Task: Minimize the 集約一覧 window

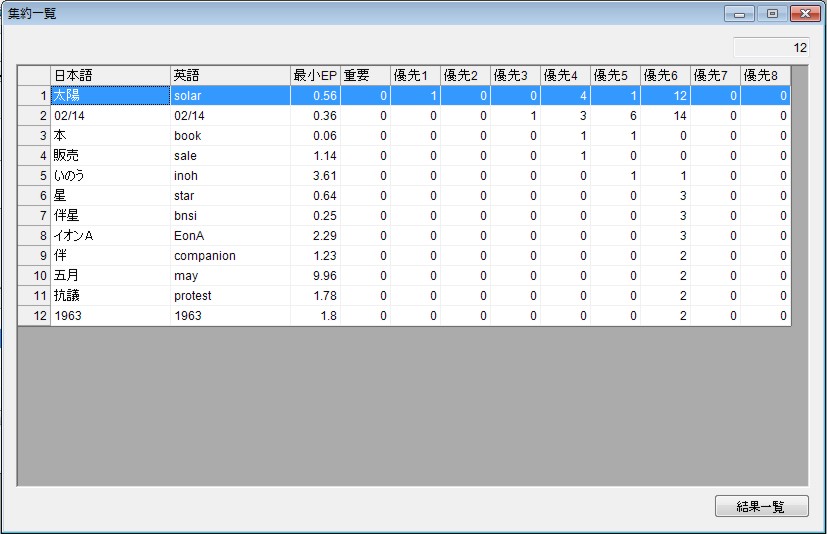Action: [741, 13]
